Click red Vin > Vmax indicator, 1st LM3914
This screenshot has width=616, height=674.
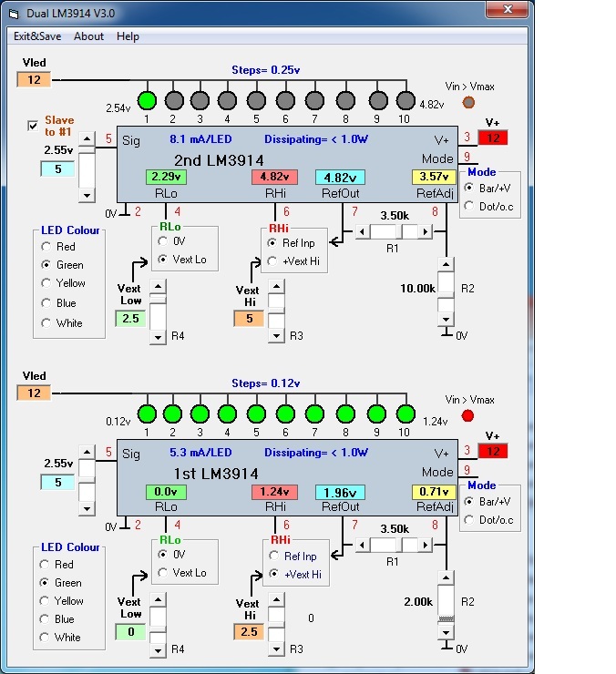tap(468, 415)
